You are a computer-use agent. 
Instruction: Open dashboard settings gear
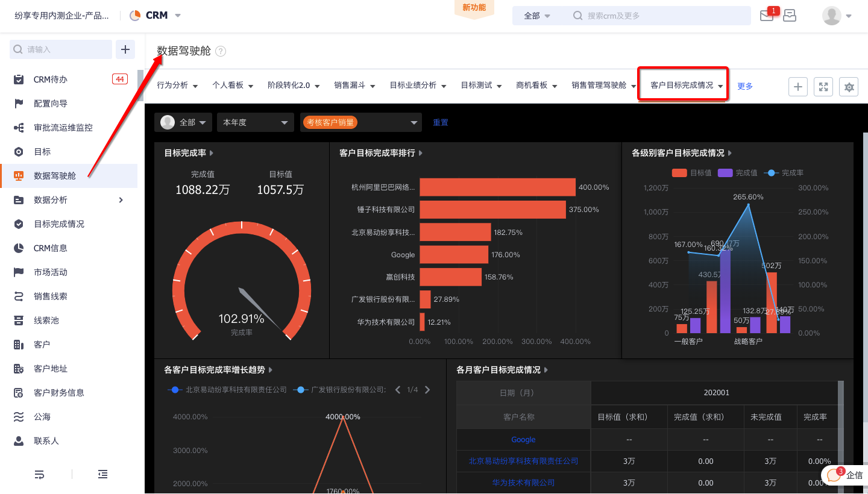849,87
